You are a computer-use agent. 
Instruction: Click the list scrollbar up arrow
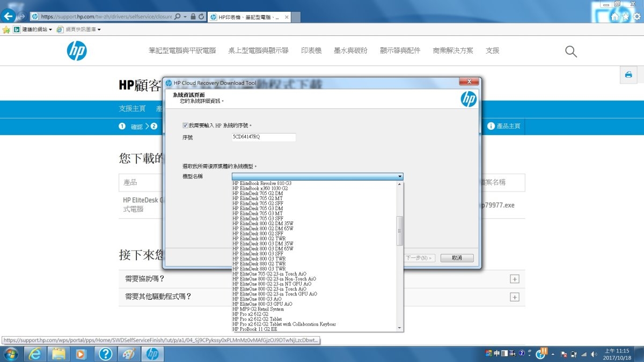pos(399,184)
